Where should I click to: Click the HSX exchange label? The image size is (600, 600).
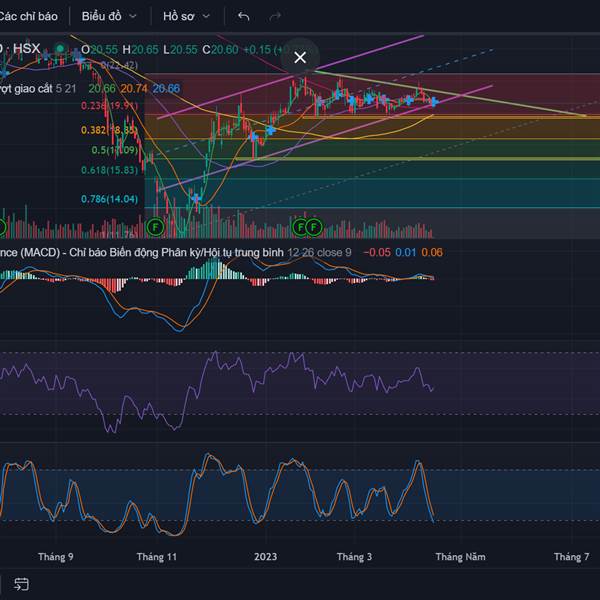click(x=26, y=49)
